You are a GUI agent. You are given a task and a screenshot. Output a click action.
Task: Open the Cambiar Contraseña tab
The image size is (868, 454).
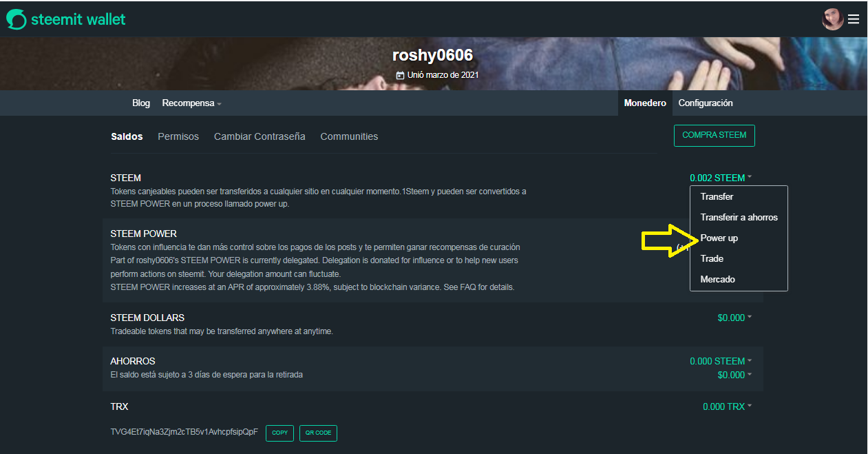pos(260,136)
